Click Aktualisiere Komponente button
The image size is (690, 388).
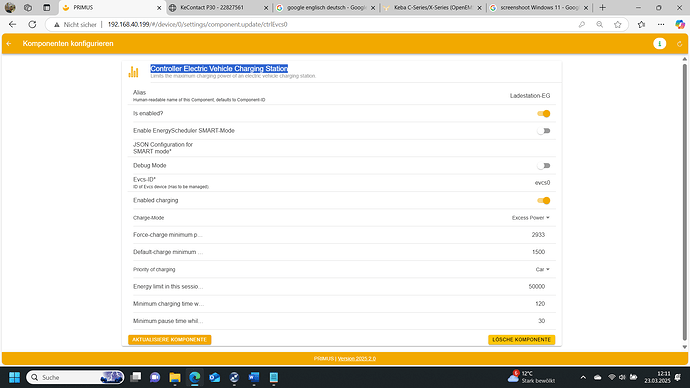point(169,340)
